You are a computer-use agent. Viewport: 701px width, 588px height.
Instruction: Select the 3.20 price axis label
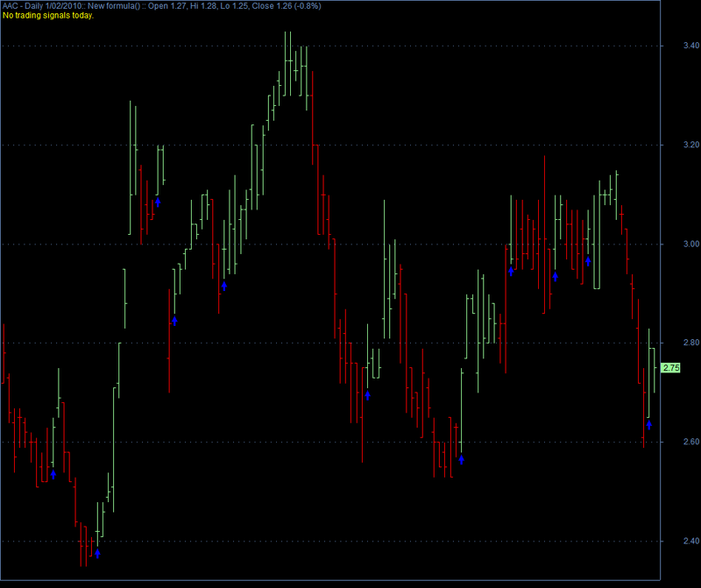[x=691, y=145]
